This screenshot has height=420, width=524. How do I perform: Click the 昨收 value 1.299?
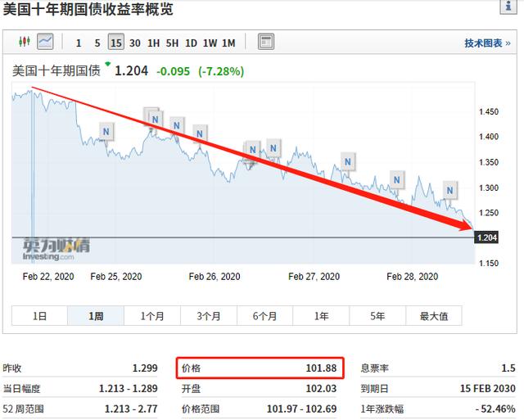tap(145, 368)
